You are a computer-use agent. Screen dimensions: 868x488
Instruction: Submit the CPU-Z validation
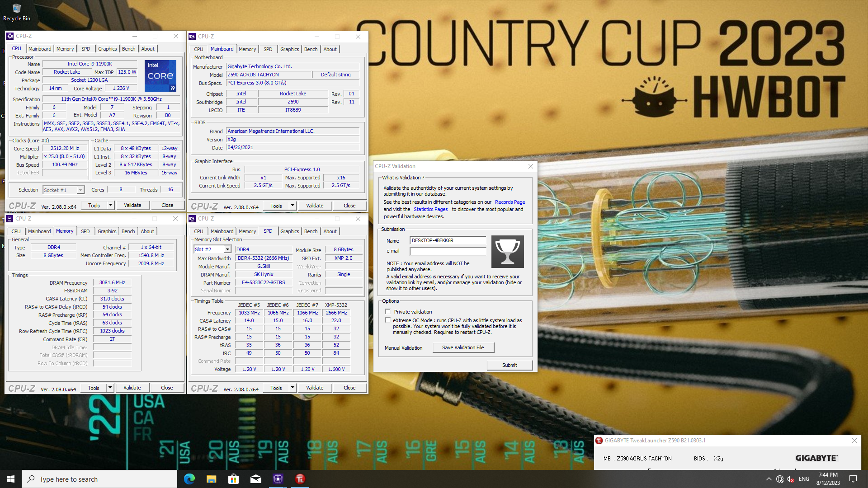[509, 365]
